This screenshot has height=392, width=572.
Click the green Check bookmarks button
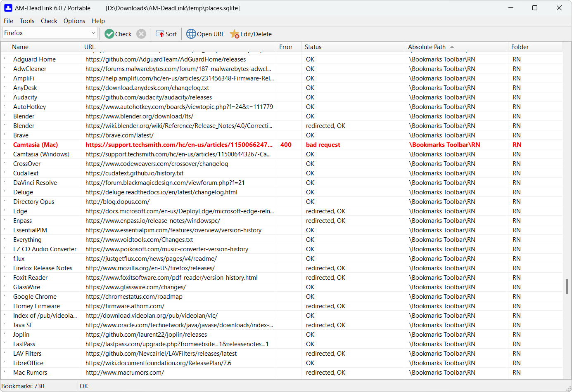[118, 34]
